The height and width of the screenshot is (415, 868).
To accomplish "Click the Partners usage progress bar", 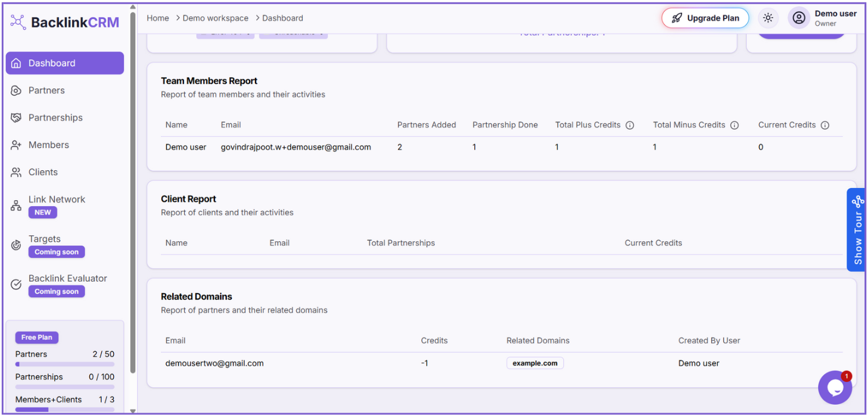I will click(65, 364).
